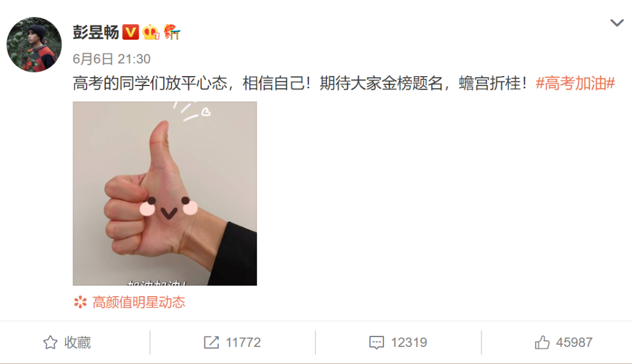Click the orange V verification badge
Screen dimensions: 632x364
click(x=130, y=32)
